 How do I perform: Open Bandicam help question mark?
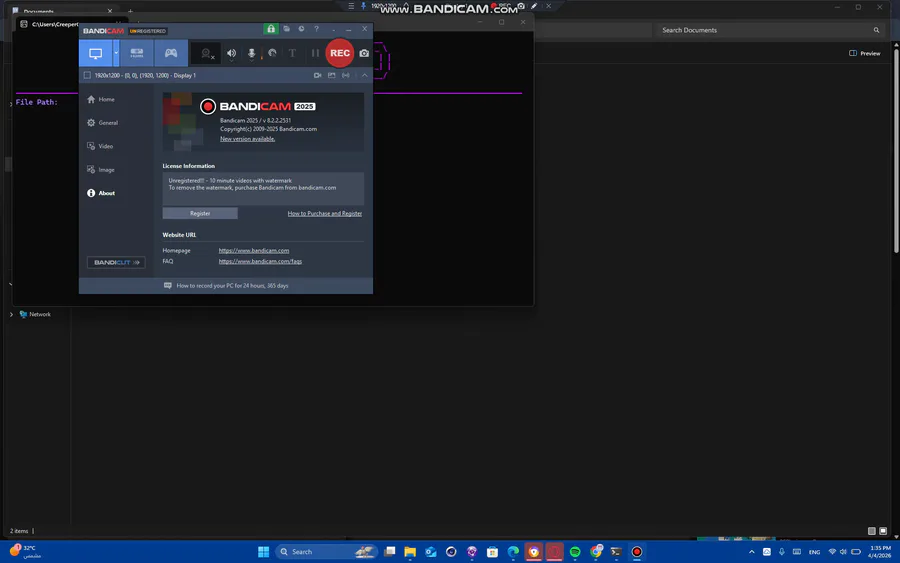click(316, 29)
